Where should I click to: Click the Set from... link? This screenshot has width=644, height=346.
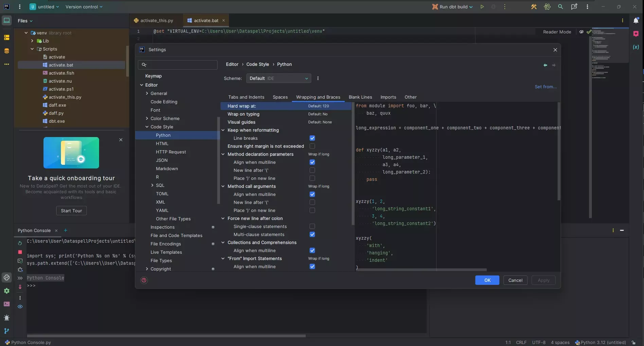click(545, 87)
